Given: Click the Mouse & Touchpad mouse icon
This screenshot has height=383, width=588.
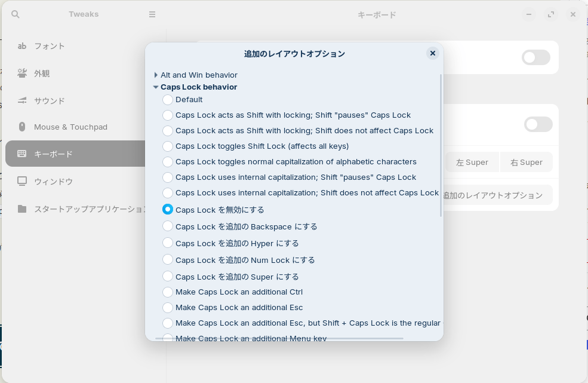Looking at the screenshot, I should click(x=21, y=127).
